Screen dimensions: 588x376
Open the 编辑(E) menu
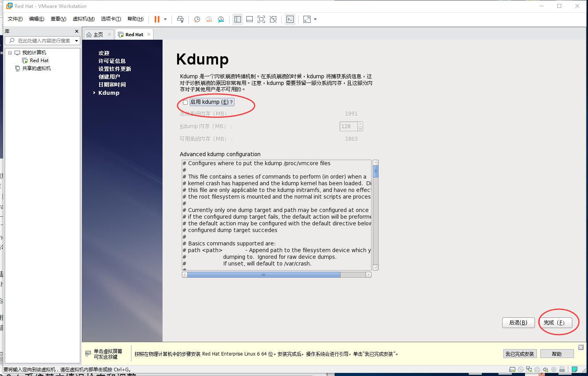click(37, 19)
